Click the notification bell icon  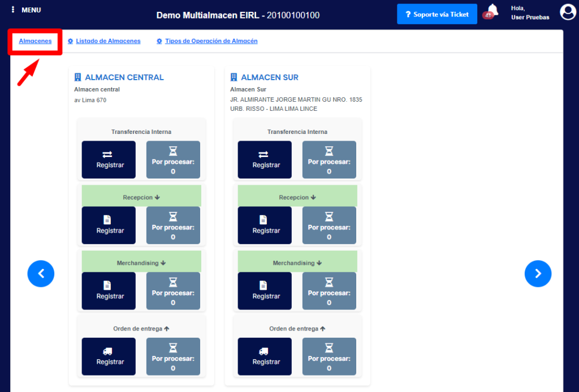[x=492, y=10]
